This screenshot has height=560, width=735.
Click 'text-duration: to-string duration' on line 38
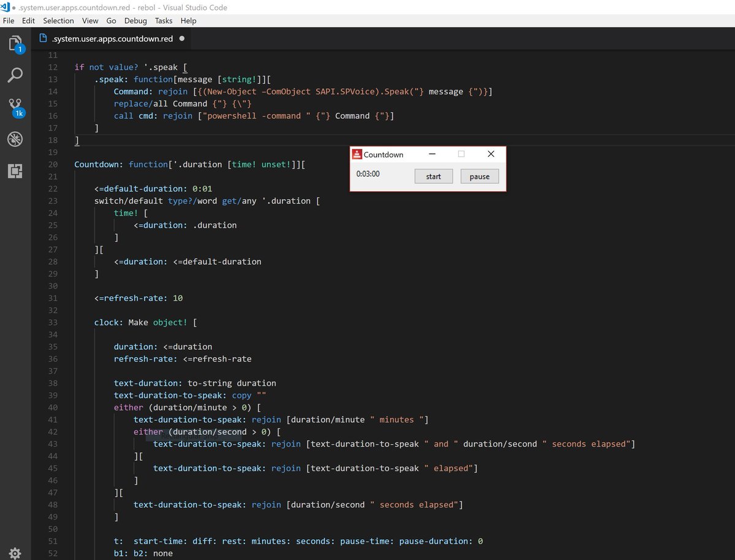click(195, 383)
